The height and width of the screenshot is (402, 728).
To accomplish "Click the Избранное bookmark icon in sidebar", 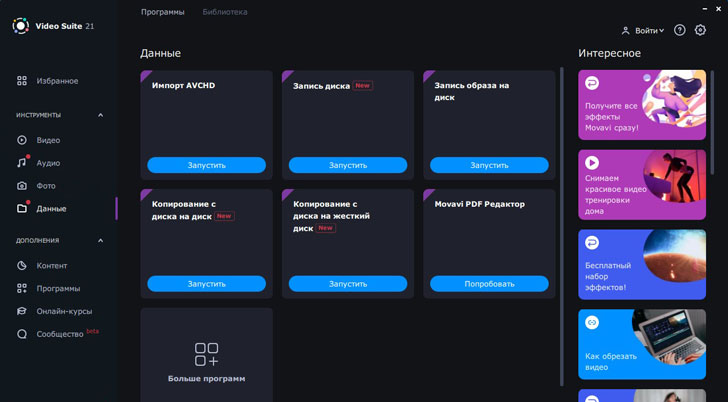I will [x=22, y=81].
